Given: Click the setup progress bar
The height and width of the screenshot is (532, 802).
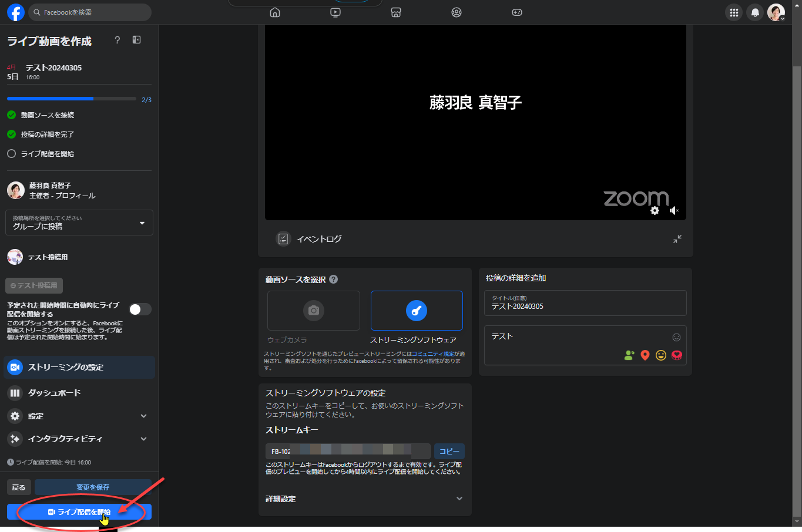Looking at the screenshot, I should click(x=72, y=99).
